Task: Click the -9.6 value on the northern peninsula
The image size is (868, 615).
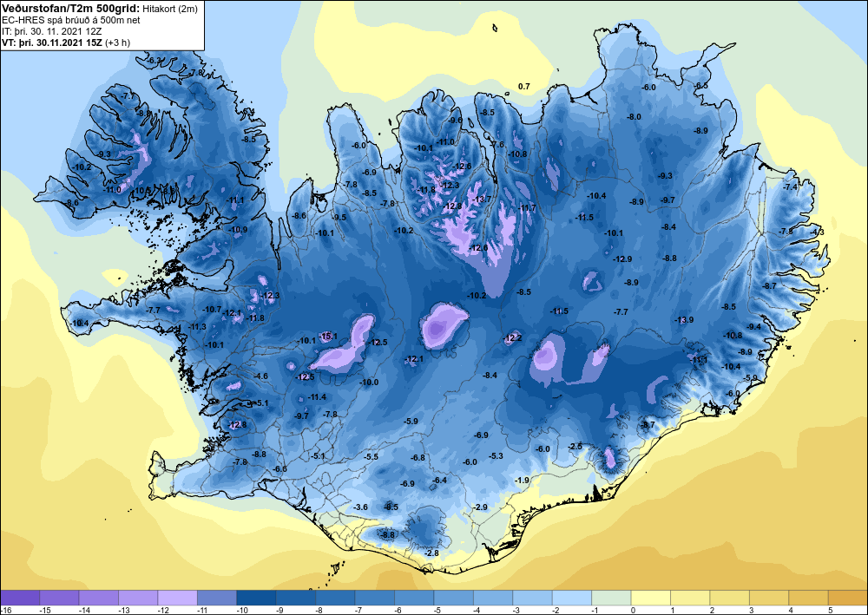Action: [455, 120]
